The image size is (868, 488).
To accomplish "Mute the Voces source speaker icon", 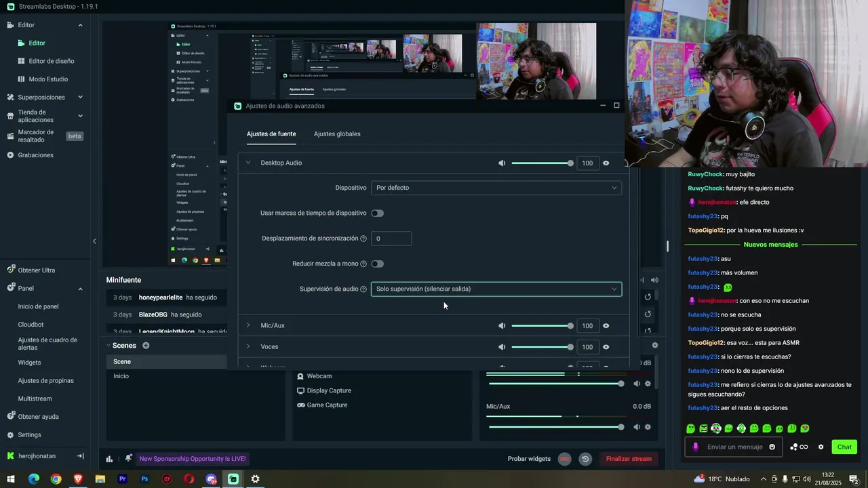I will pos(502,347).
